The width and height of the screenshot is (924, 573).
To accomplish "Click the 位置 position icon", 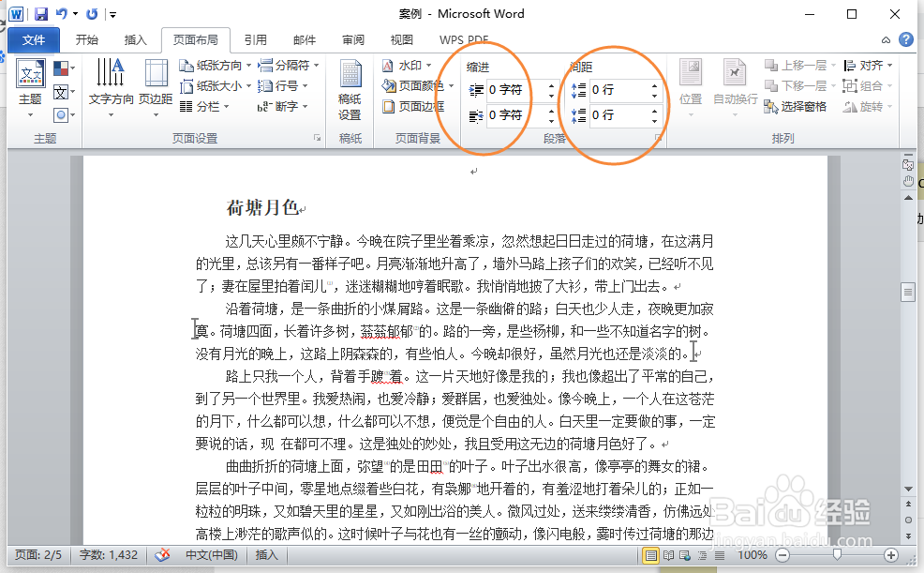I will click(x=691, y=87).
